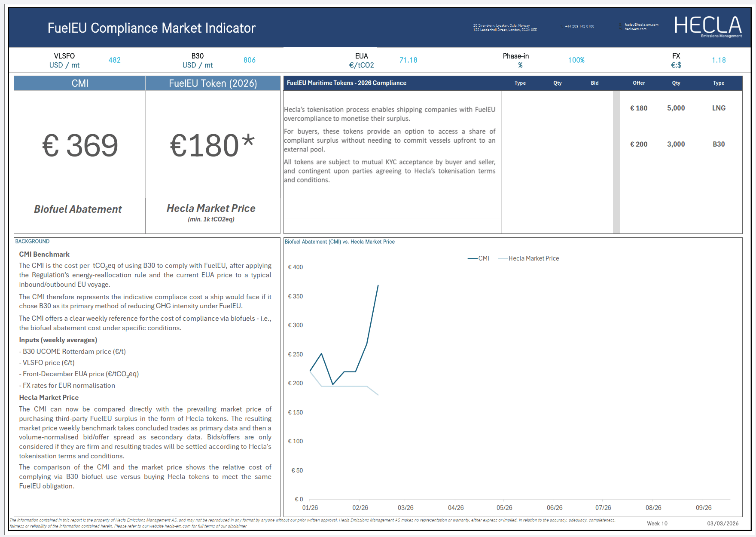Click the CMI legend entry in chart
756x537 pixels.
click(x=479, y=258)
